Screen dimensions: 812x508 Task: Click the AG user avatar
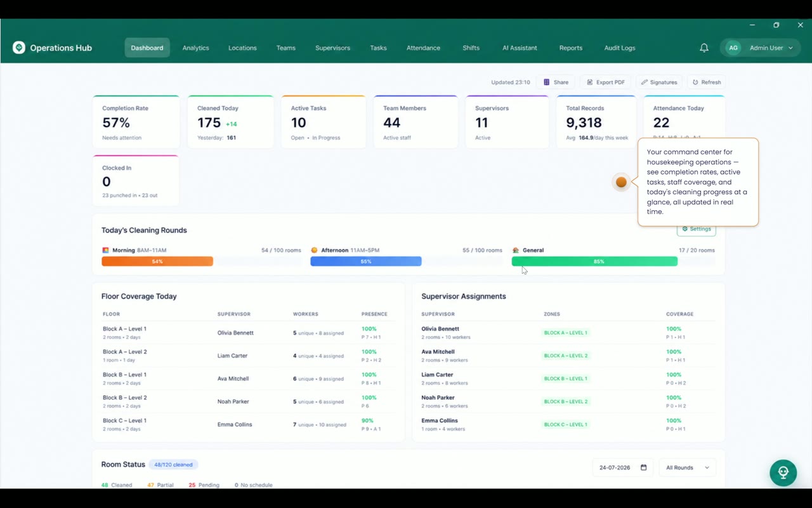(733, 48)
